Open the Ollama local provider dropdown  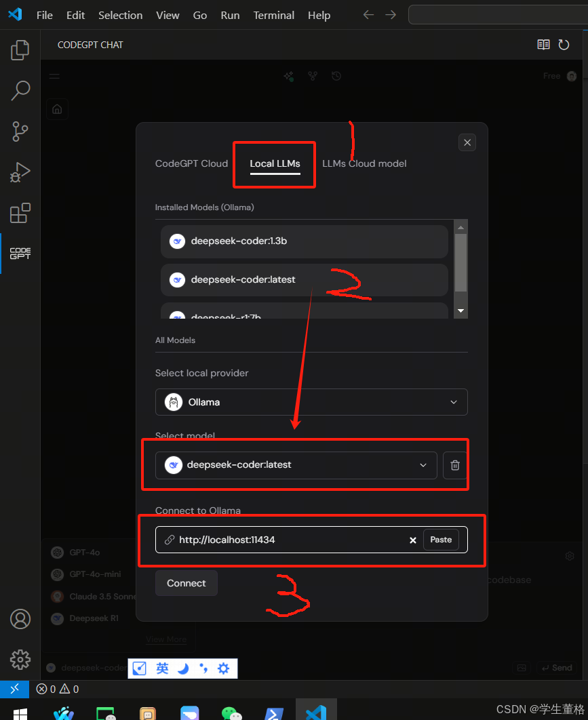(x=311, y=402)
